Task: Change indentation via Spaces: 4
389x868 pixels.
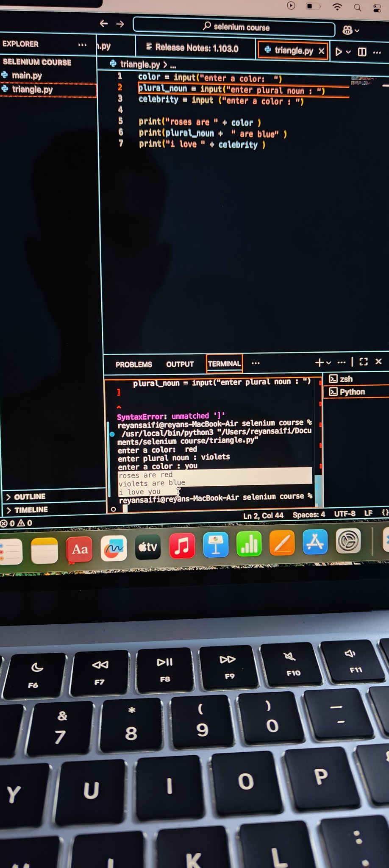Action: [x=309, y=515]
